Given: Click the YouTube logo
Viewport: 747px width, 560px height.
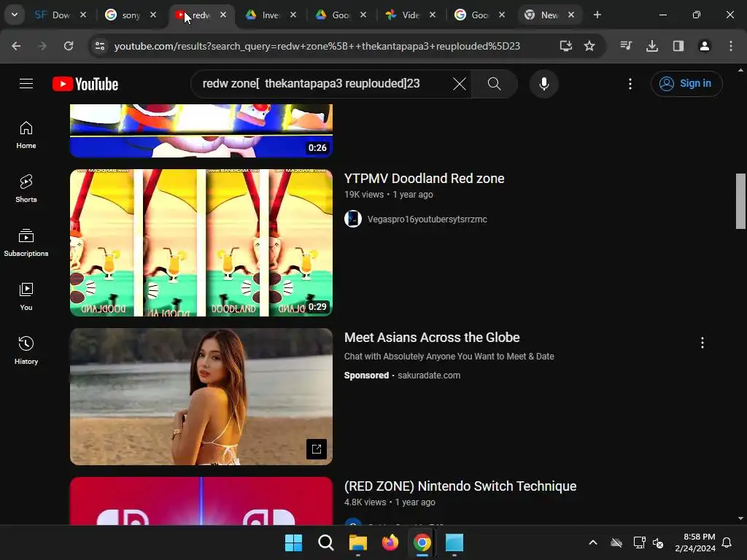Looking at the screenshot, I should click(85, 84).
